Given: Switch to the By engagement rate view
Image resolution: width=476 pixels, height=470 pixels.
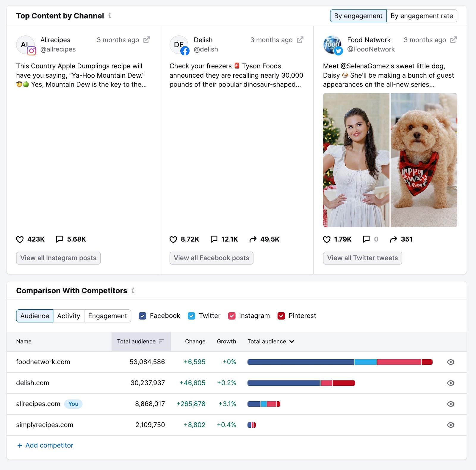Looking at the screenshot, I should 422,16.
